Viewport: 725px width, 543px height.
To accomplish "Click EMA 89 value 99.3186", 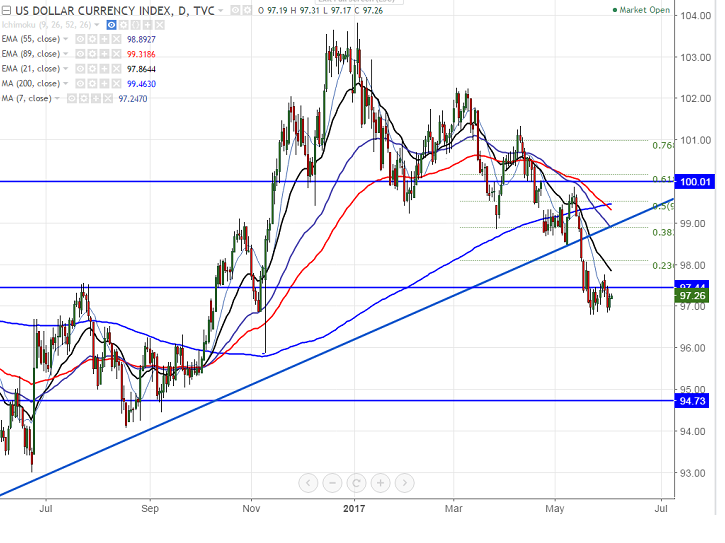I will point(141,54).
